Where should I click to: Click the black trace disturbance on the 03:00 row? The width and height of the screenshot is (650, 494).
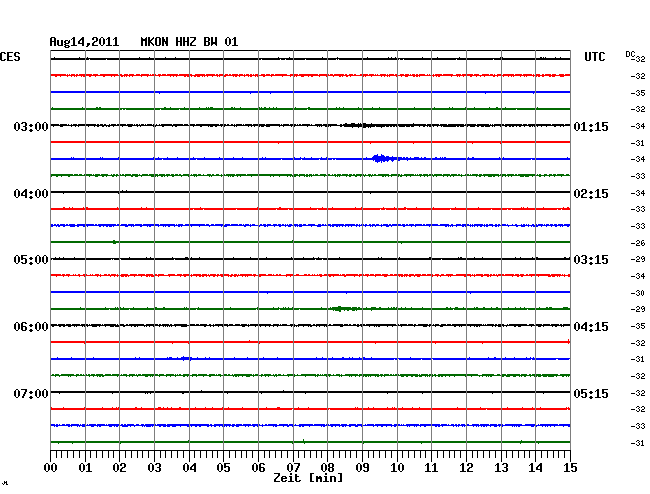[x=357, y=125]
